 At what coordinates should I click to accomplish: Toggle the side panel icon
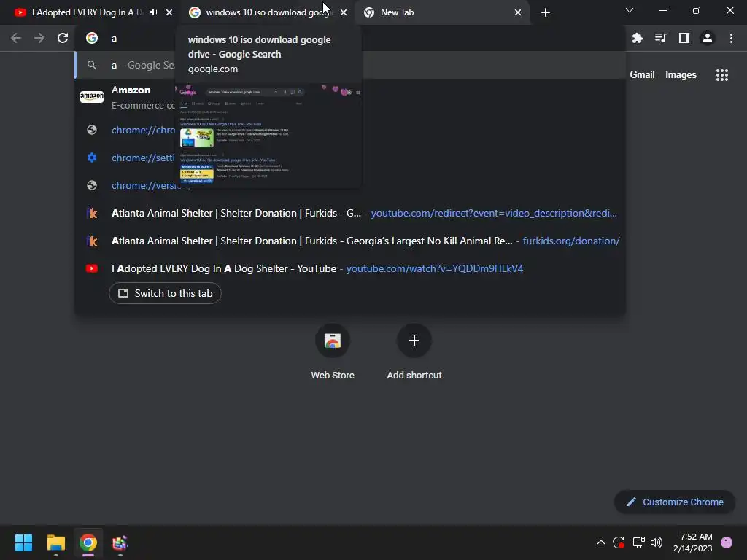(684, 38)
